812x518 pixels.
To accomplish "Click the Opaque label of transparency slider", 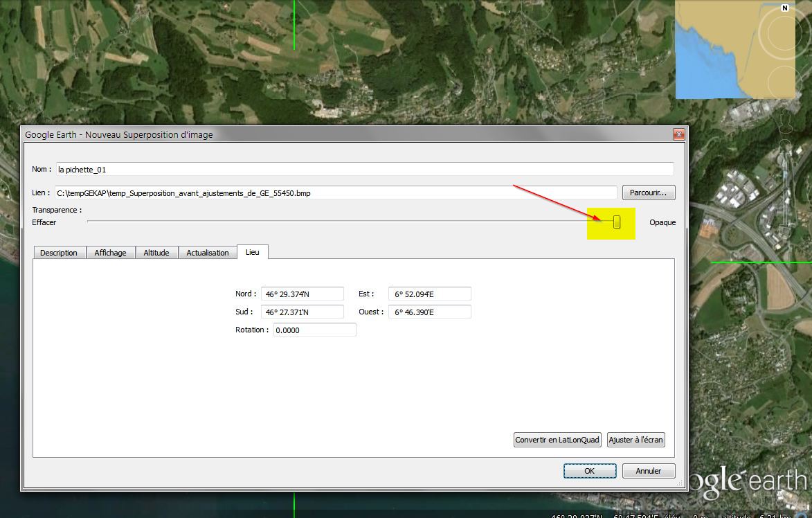I will (662, 222).
